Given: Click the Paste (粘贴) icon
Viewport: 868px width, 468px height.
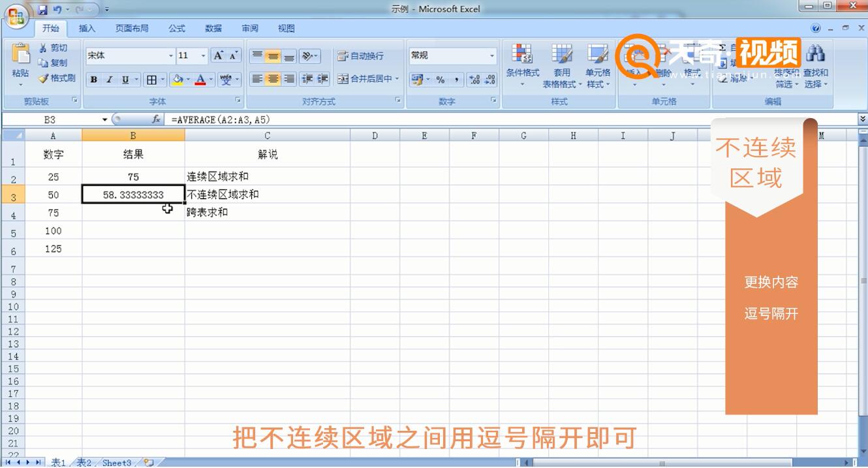Looking at the screenshot, I should pos(20,55).
